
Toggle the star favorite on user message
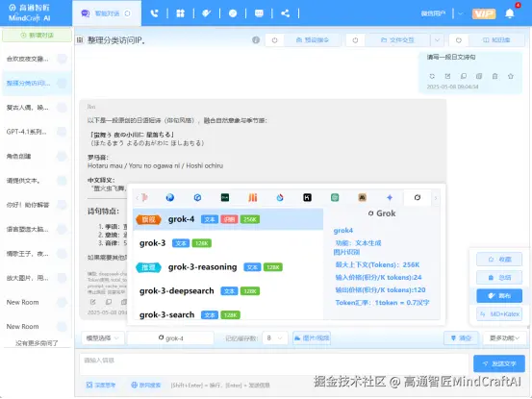point(511,76)
